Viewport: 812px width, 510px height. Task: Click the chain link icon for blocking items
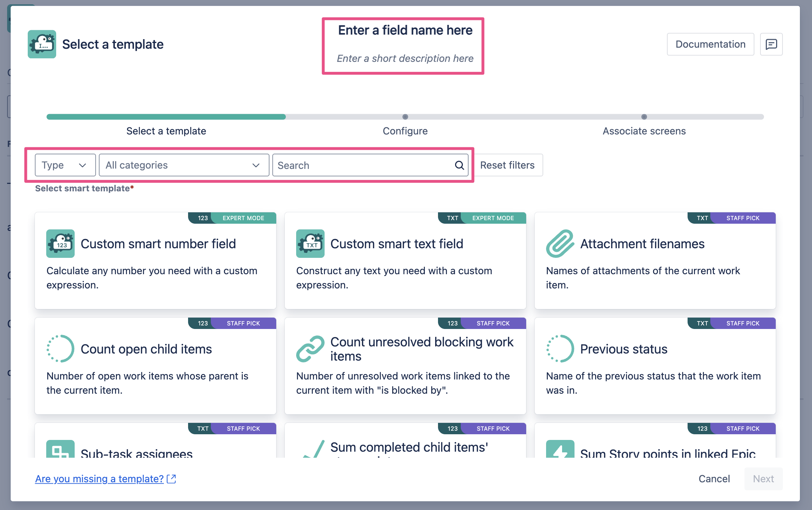310,349
